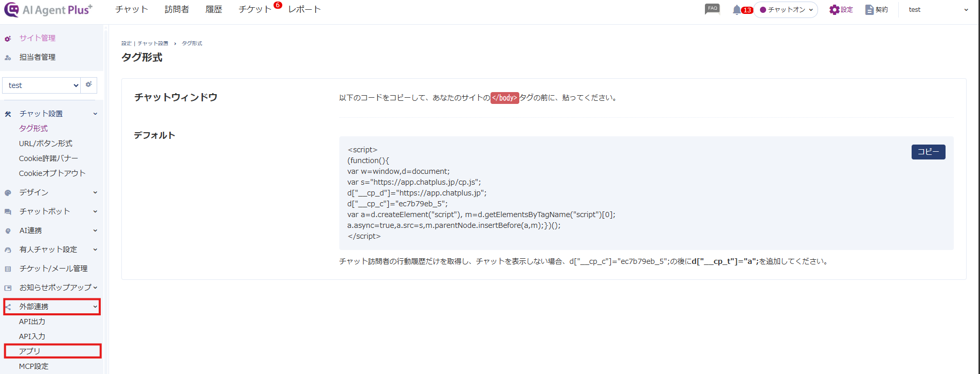
Task: Click the お知らせポップアップ window icon
Action: click(8, 288)
